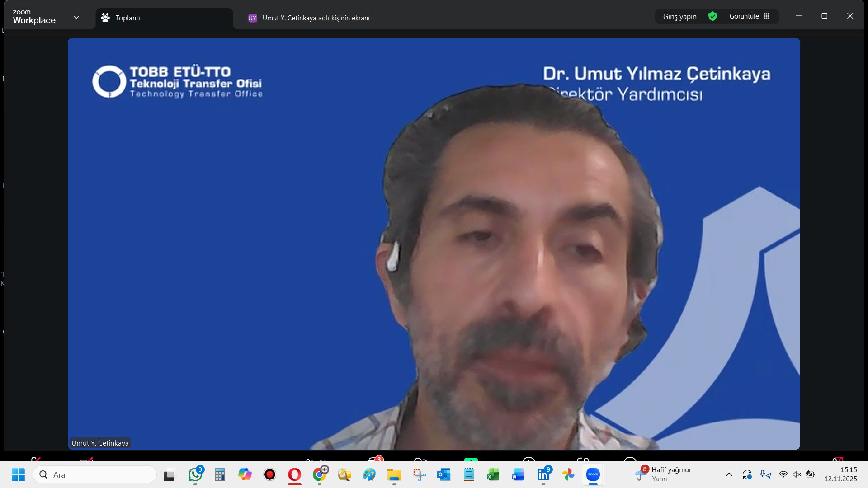Open the Wi-Fi network tray icon
Screen dimensions: 868x488
tap(783, 474)
